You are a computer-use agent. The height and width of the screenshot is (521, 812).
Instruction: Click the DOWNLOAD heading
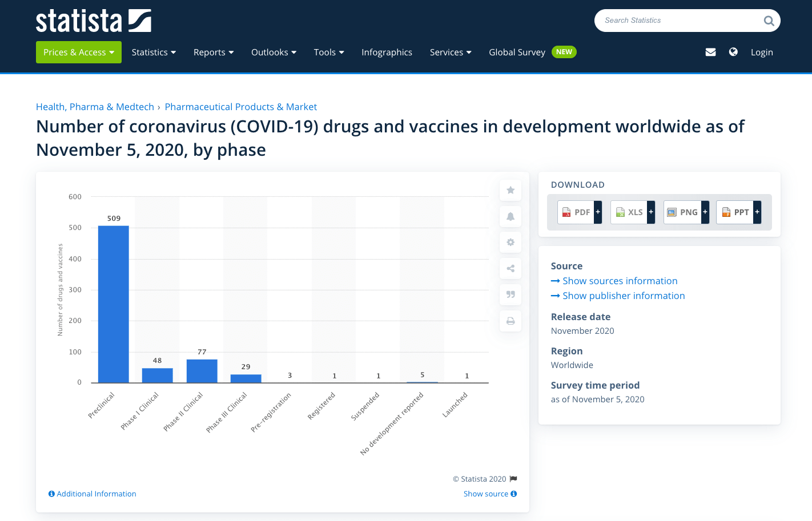tap(577, 185)
